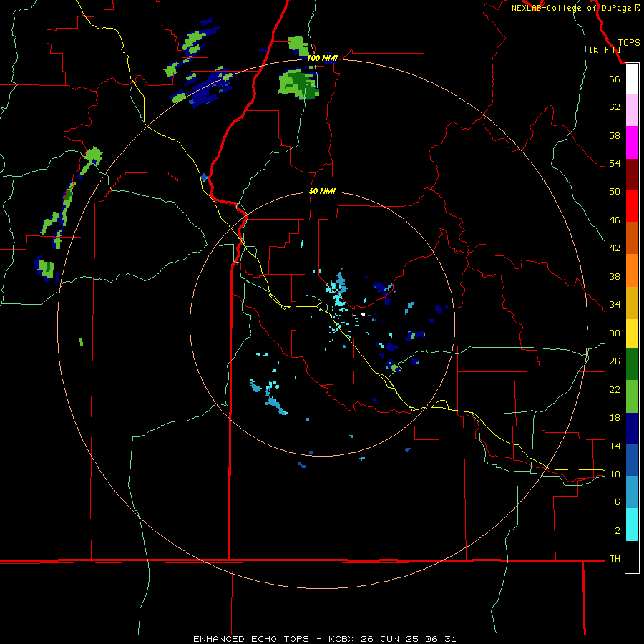The width and height of the screenshot is (644, 644).
Task: Select the dark green legend swatch
Action: coord(632,364)
